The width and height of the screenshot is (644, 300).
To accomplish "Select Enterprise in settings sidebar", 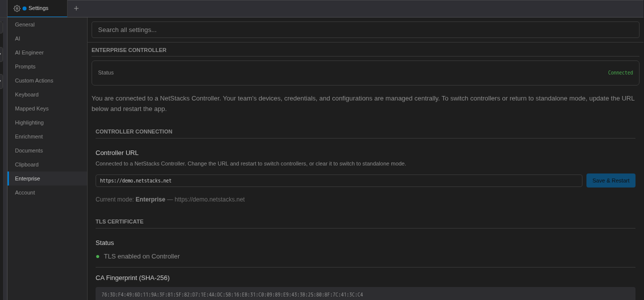I will [48, 178].
